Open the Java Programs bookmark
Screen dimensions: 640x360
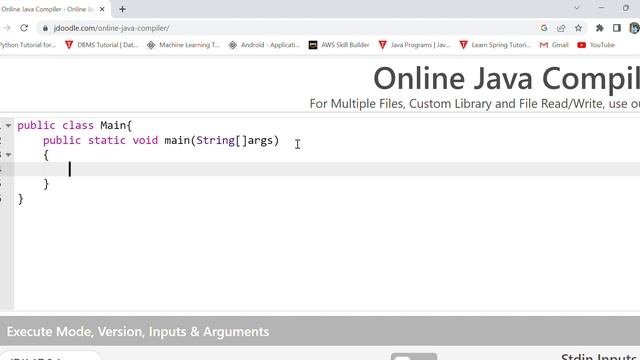coord(414,45)
